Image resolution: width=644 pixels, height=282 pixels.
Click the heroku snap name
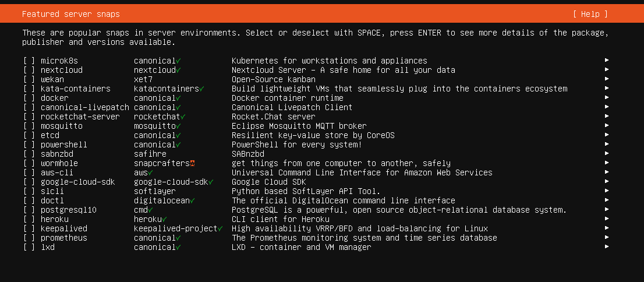point(55,220)
